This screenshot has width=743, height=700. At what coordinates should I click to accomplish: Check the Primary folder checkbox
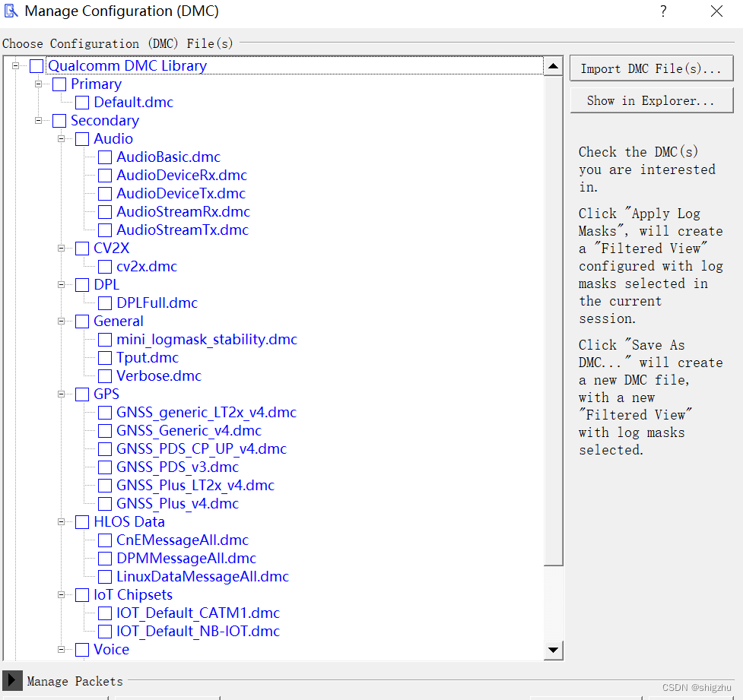pyautogui.click(x=59, y=84)
